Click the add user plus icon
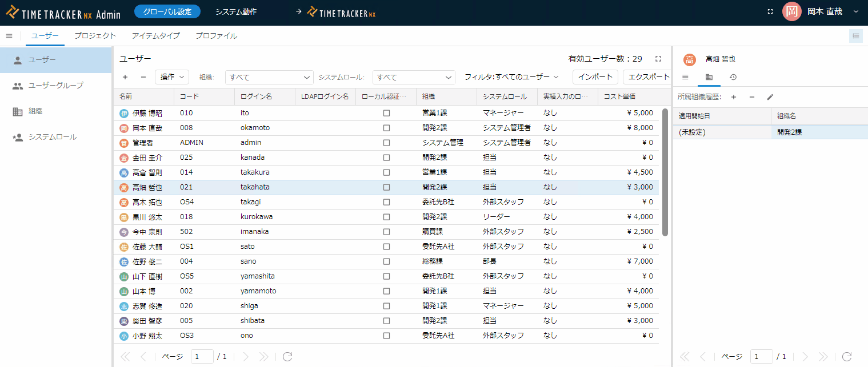868x367 pixels. pyautogui.click(x=125, y=77)
